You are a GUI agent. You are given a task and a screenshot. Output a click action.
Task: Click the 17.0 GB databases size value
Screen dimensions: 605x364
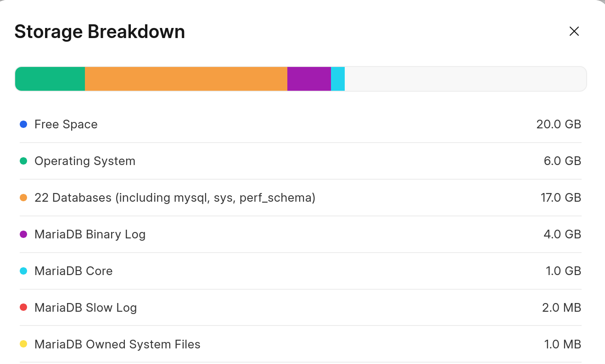pyautogui.click(x=561, y=198)
